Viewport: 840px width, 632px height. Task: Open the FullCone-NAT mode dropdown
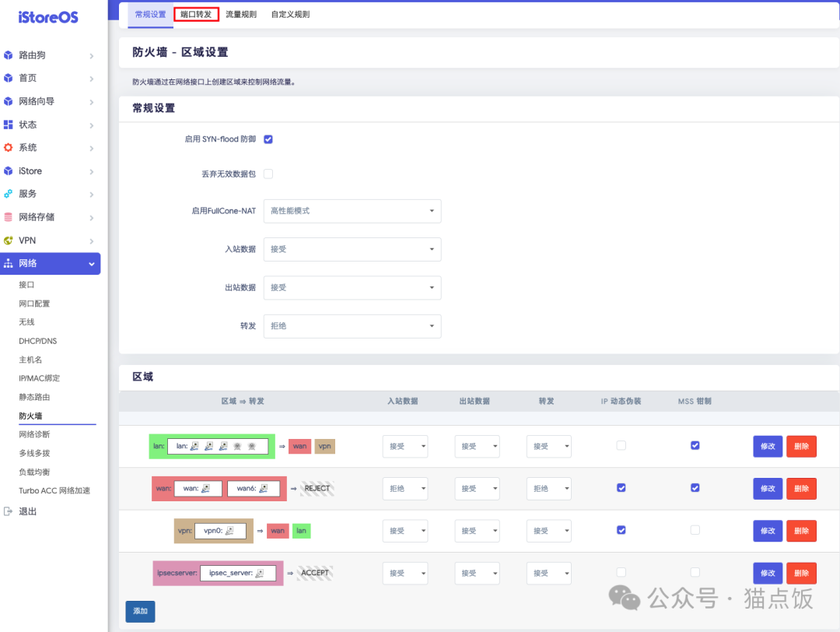pyautogui.click(x=352, y=211)
